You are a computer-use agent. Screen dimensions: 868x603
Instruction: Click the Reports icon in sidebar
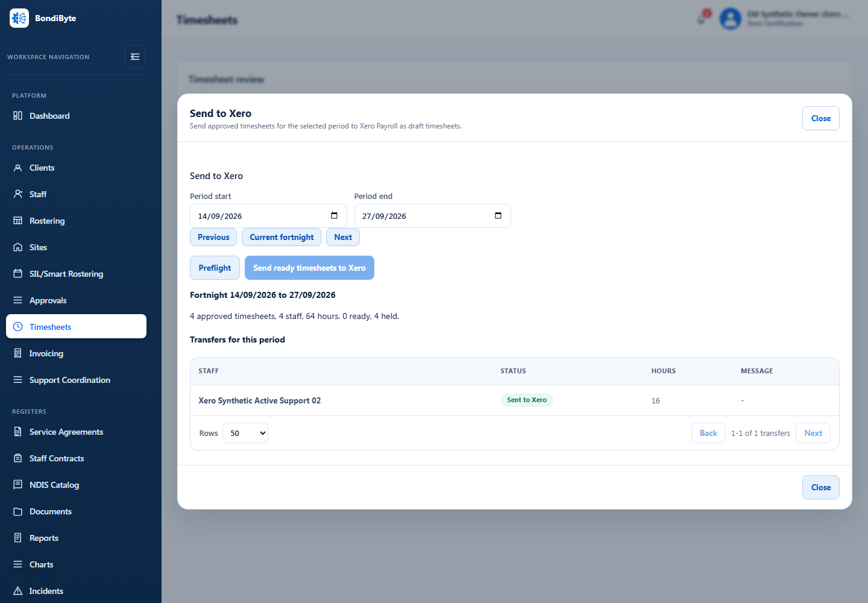18,538
